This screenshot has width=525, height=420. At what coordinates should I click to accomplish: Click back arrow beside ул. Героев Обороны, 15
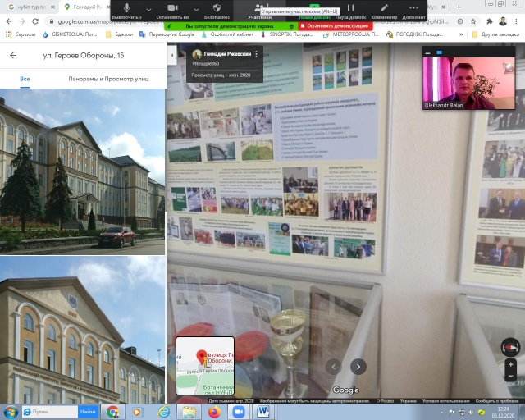tap(13, 55)
